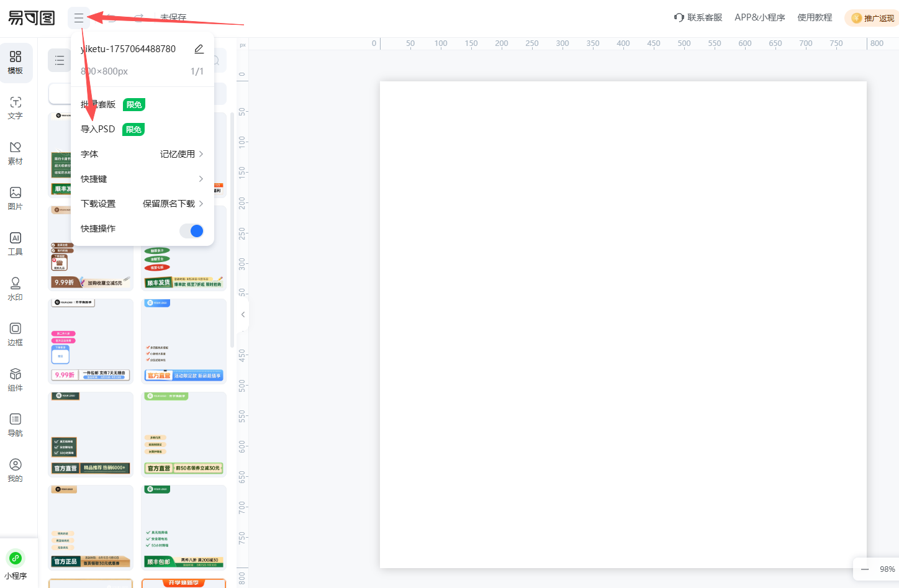The width and height of the screenshot is (899, 588).
Task: Open the 水印 watermark panel
Action: (x=15, y=289)
